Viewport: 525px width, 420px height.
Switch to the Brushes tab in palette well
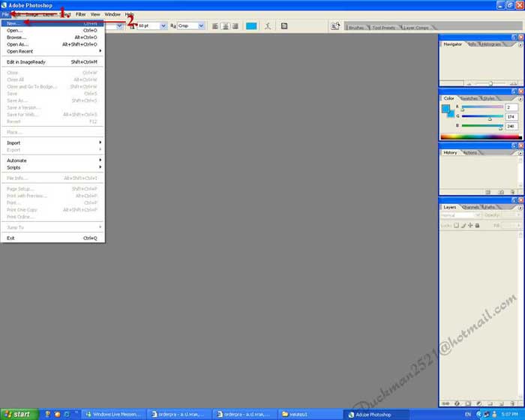pos(356,28)
